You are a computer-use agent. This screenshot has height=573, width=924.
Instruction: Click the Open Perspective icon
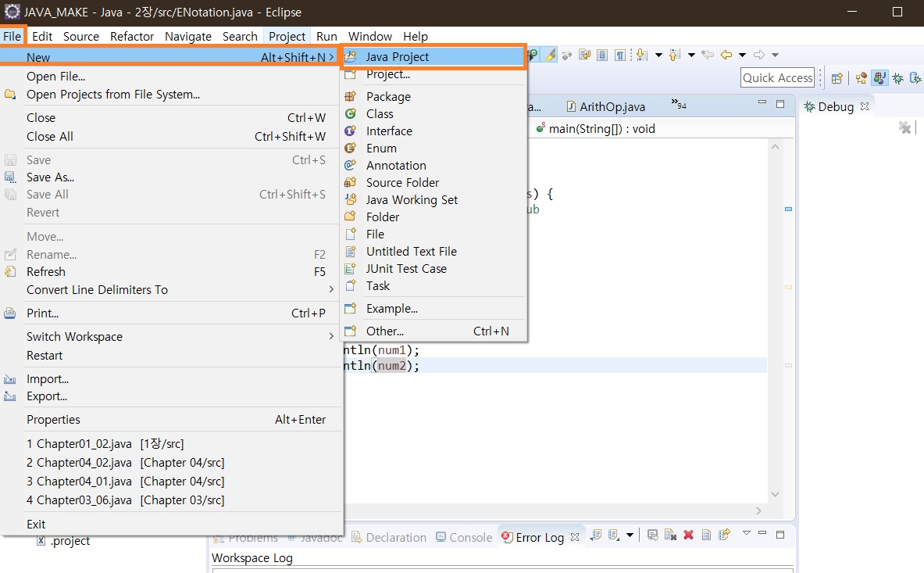(x=837, y=78)
